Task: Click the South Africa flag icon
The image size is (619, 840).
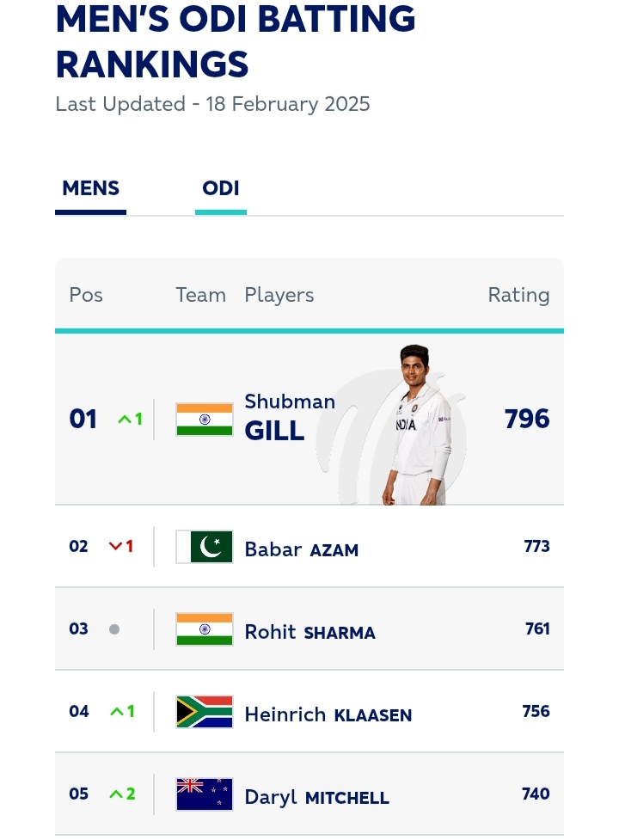Action: [205, 712]
